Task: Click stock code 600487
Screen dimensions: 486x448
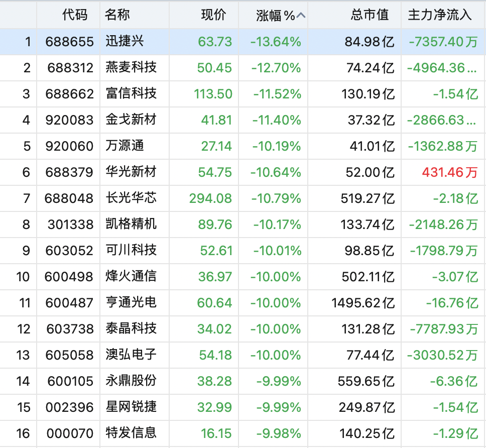Action: click(x=69, y=303)
